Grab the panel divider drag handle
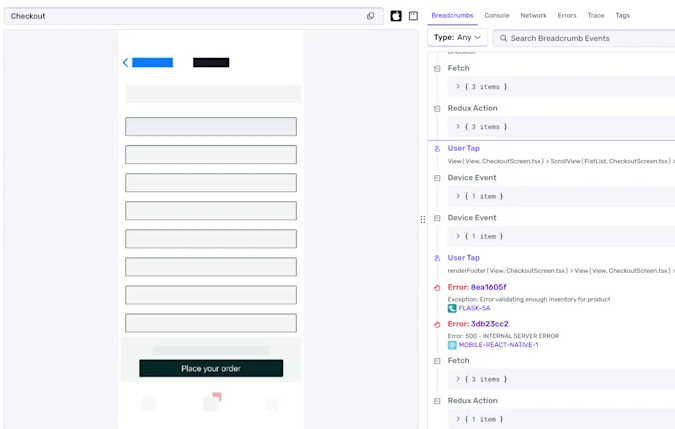 [x=423, y=219]
